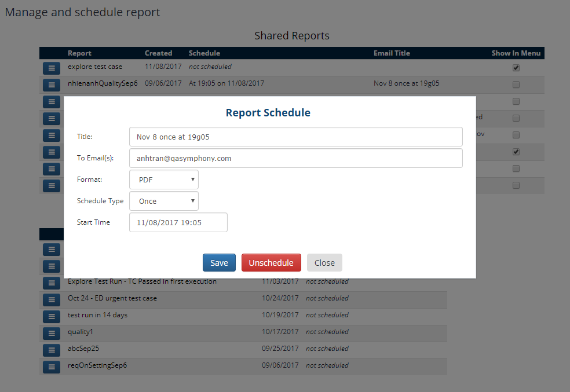The width and height of the screenshot is (570, 392).
Task: Open the abcSep25 row menu icon
Action: [52, 350]
